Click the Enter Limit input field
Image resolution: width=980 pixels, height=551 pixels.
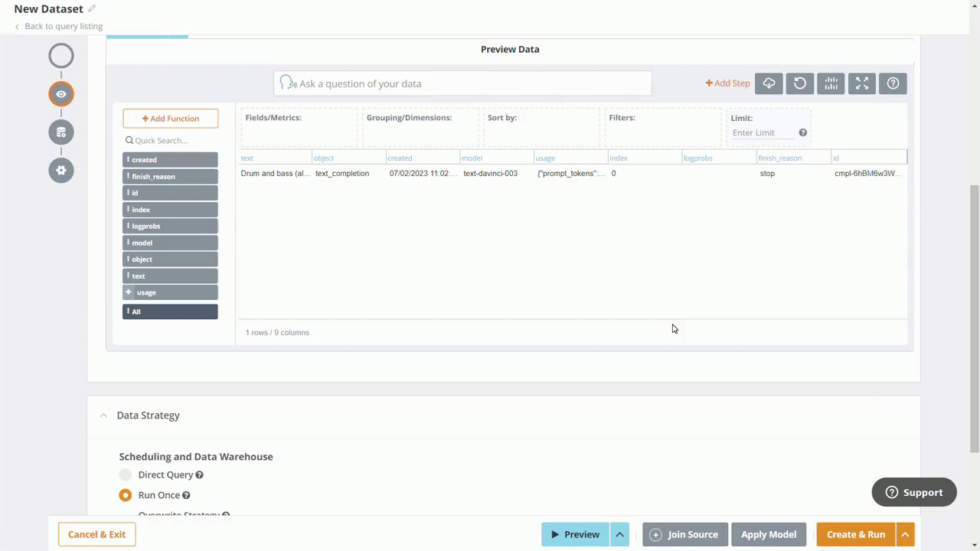point(763,133)
